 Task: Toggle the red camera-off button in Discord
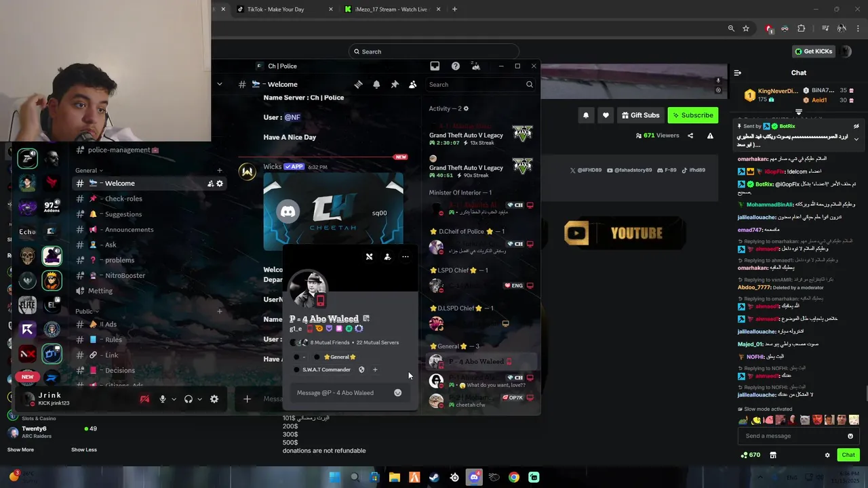point(144,399)
